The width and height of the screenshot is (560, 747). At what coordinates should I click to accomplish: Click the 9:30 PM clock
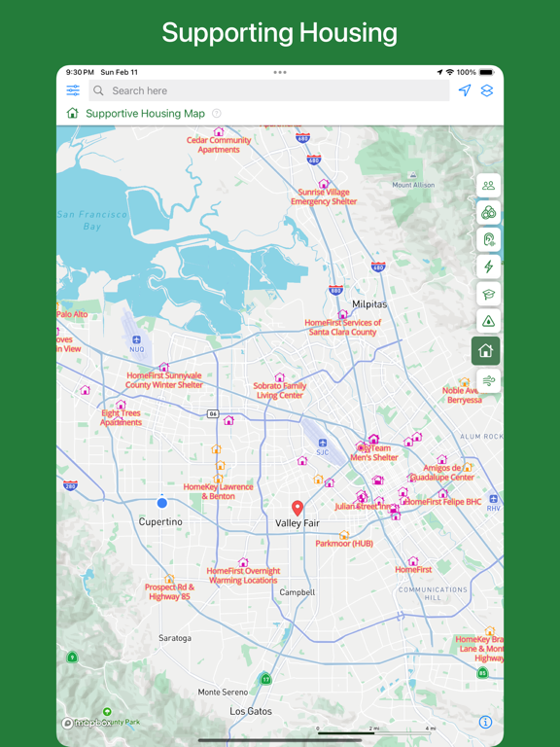coord(80,72)
